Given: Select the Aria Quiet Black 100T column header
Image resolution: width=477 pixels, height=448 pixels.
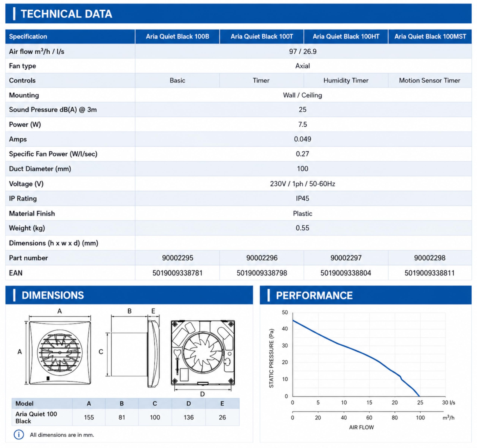Looking at the screenshot, I should click(262, 36).
